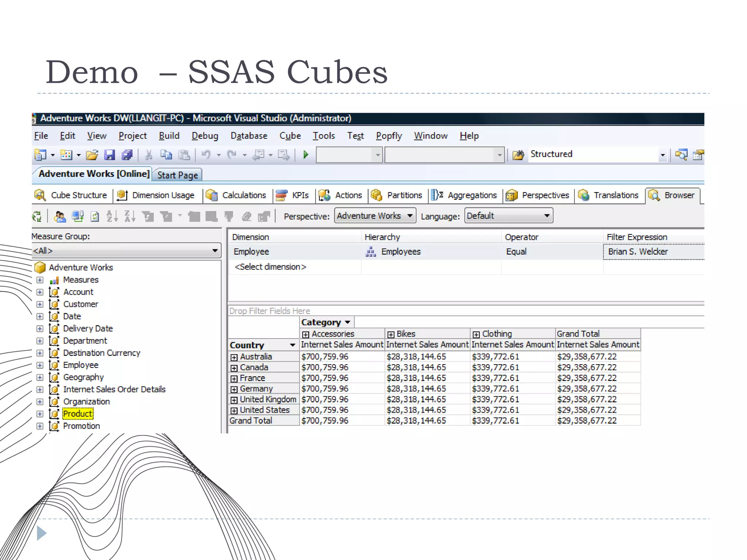Viewport: 747px width, 560px height.
Task: Click the Save All icon
Action: coord(127,155)
